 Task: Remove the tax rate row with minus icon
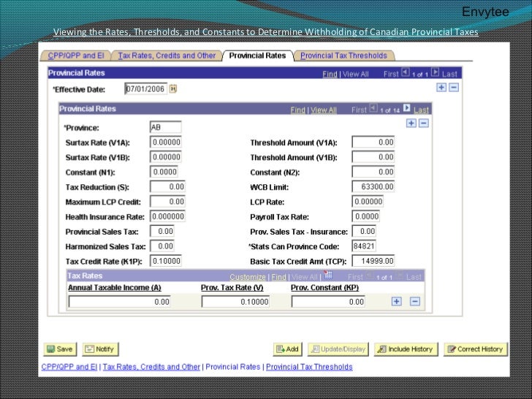click(415, 301)
